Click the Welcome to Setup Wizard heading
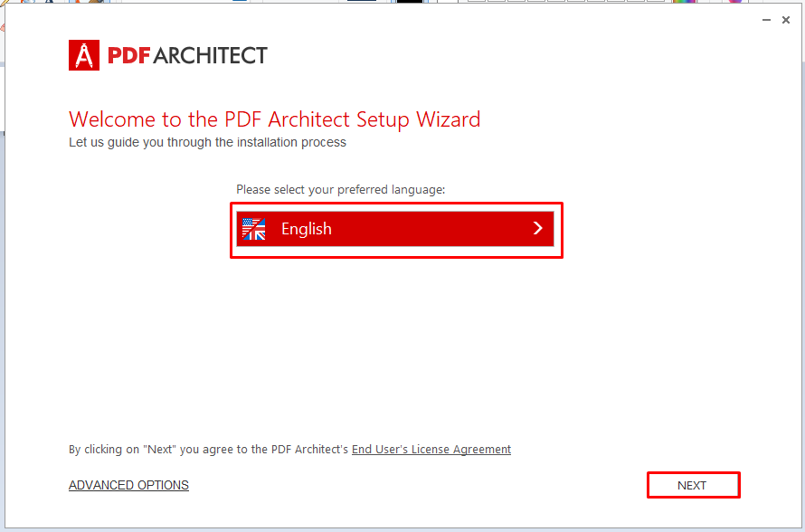The image size is (805, 532). [275, 119]
